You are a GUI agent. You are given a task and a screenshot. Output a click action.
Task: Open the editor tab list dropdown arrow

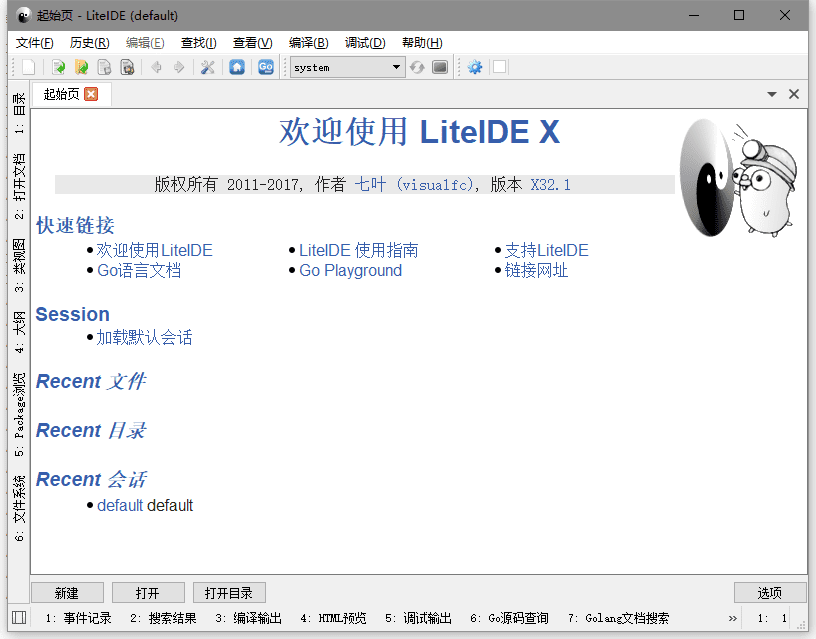772,94
